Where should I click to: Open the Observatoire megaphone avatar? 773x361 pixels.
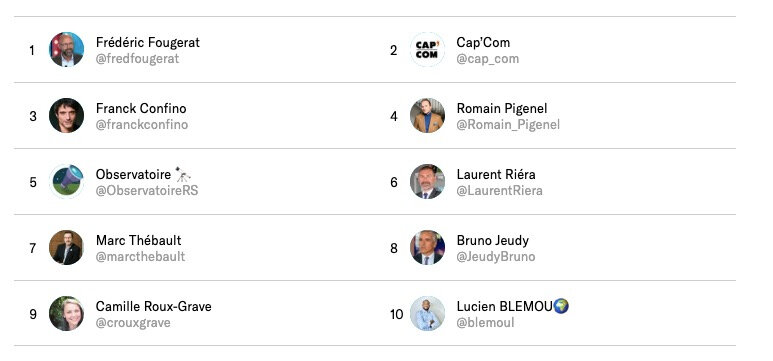point(67,181)
